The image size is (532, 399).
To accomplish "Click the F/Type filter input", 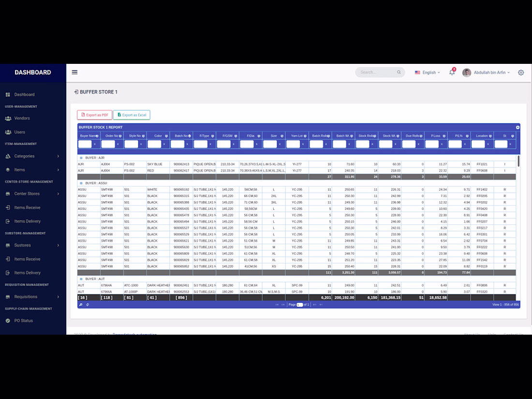I will [201, 144].
